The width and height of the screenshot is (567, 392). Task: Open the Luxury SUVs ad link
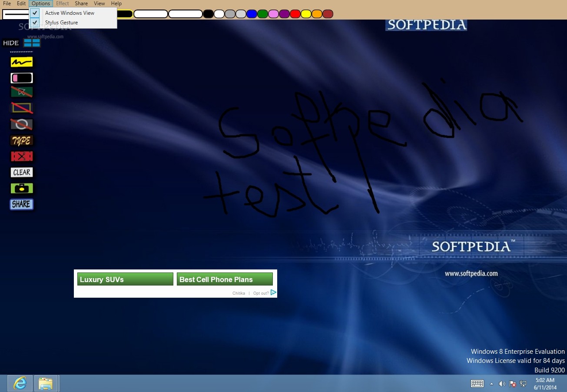(125, 279)
